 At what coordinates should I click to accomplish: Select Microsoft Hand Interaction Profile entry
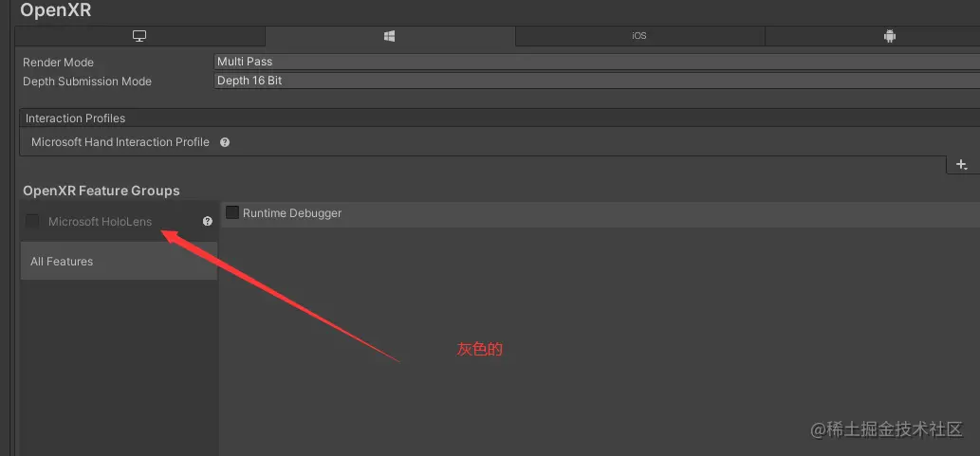pos(120,142)
